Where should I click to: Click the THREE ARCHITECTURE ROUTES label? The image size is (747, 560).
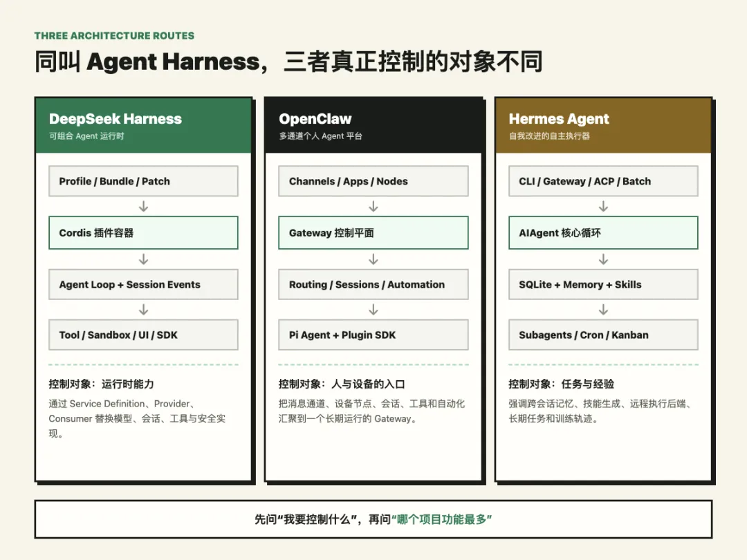pos(114,36)
